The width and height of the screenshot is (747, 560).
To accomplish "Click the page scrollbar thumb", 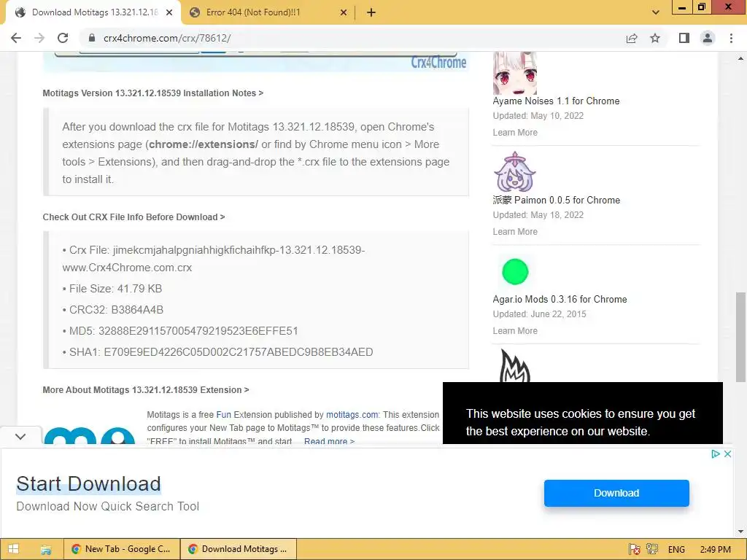I will pos(740,337).
